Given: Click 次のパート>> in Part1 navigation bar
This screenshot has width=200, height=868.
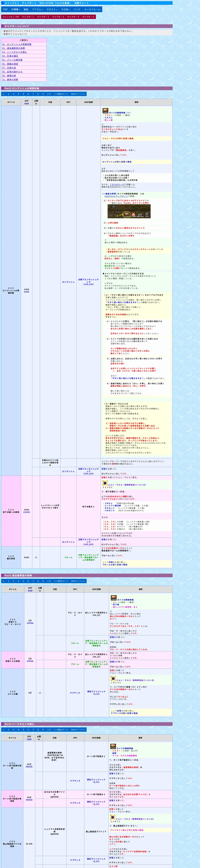Looking at the screenshot, I should (78, 94).
